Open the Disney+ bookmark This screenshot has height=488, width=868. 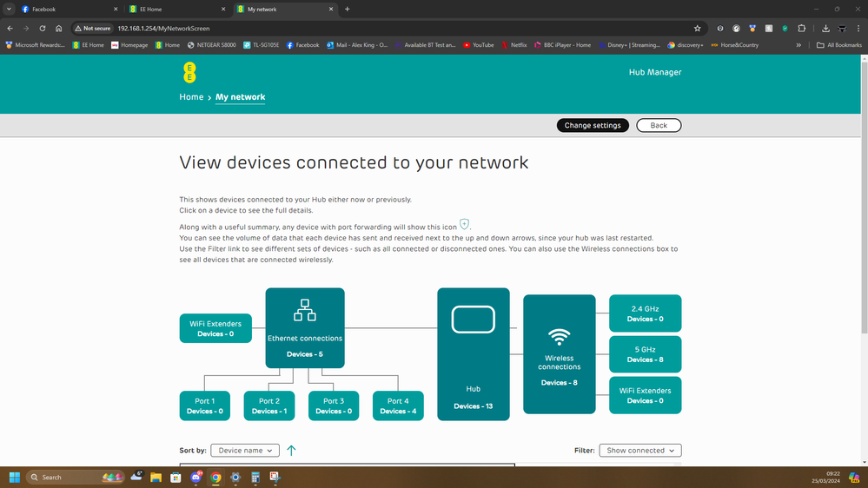tap(629, 45)
